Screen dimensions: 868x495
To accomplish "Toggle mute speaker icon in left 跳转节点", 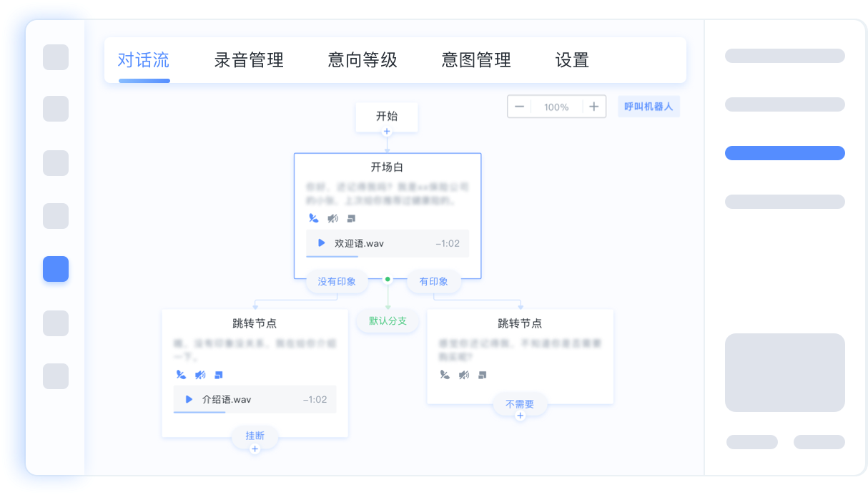I will pos(200,375).
